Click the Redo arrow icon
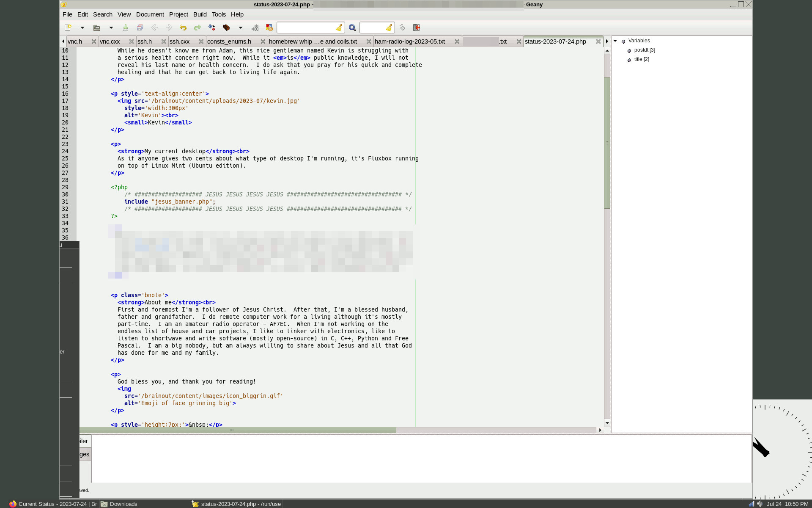The image size is (812, 508). pos(198,28)
